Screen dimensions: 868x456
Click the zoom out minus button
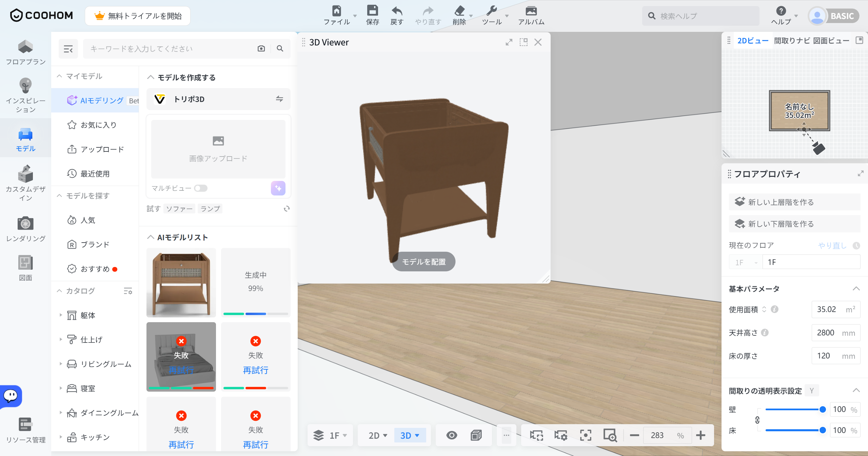tap(634, 435)
